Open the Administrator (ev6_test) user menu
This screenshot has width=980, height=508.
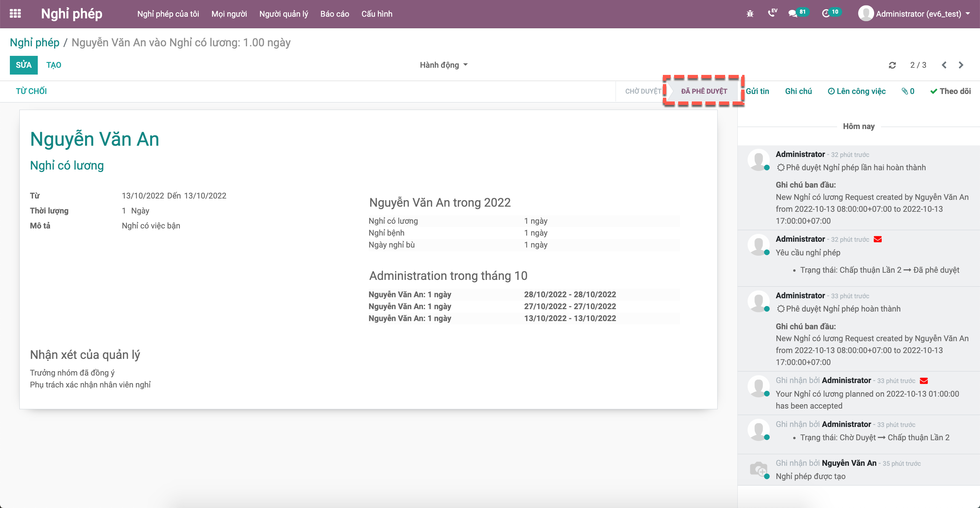(914, 14)
